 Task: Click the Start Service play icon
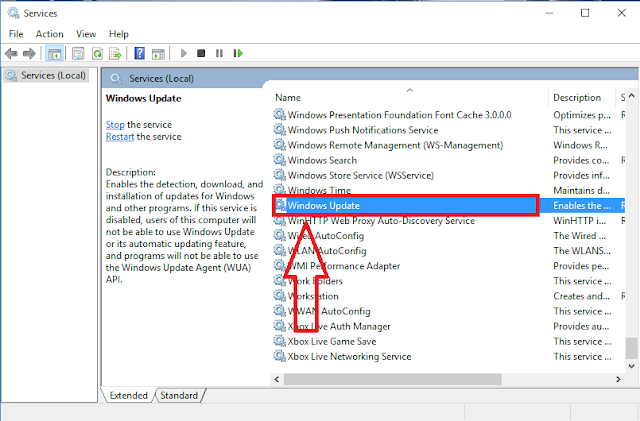coord(183,53)
